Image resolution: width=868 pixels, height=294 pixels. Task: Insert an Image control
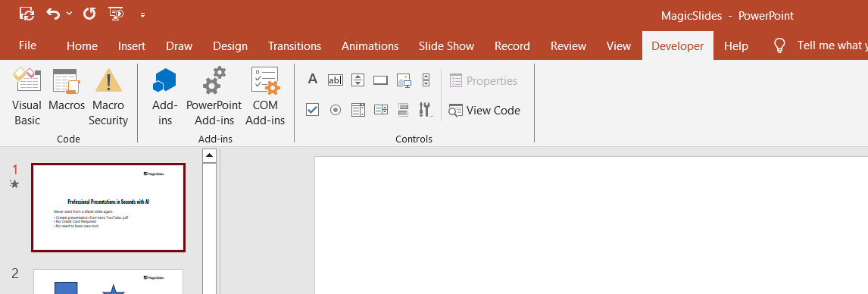tap(404, 80)
